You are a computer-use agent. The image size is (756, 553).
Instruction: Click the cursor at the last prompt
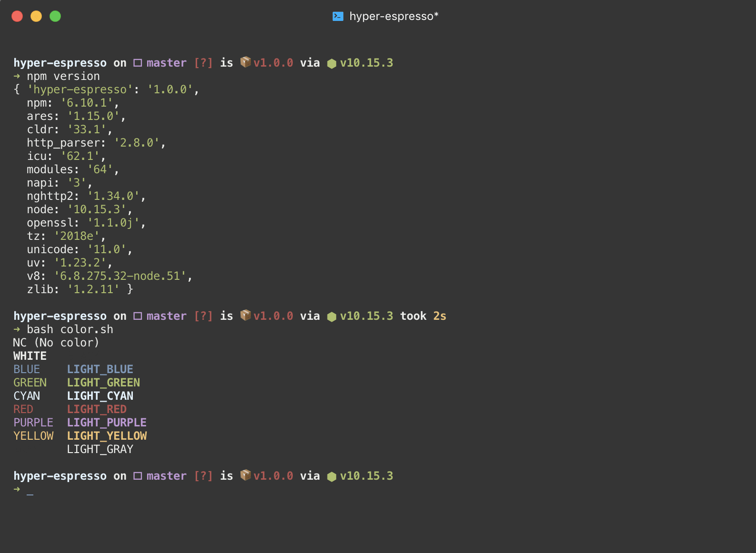30,494
